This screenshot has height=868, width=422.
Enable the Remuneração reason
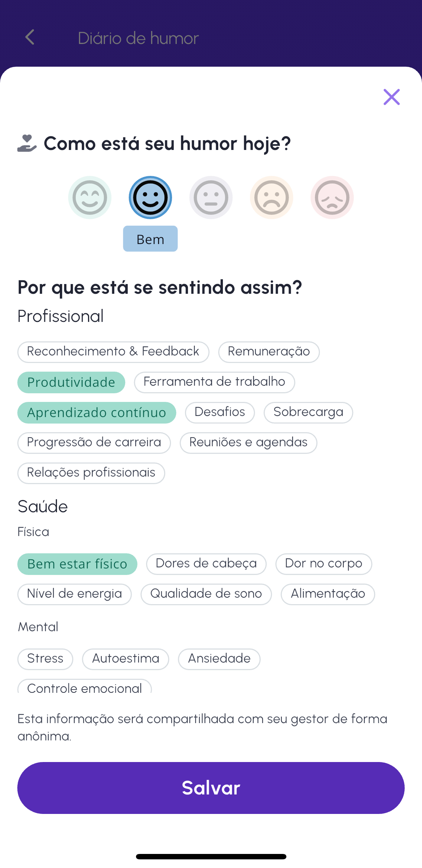click(x=269, y=352)
